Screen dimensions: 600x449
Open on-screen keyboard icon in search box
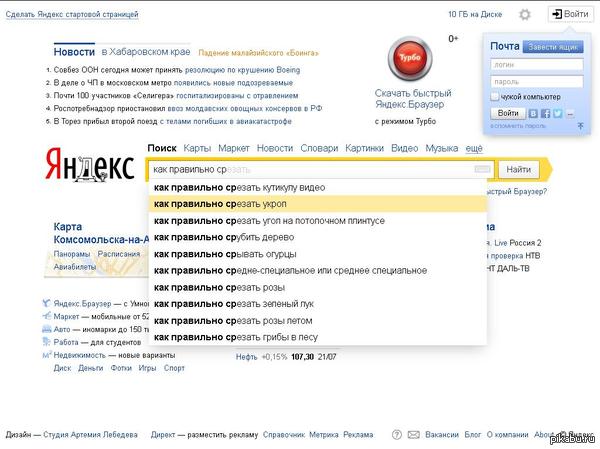click(483, 169)
